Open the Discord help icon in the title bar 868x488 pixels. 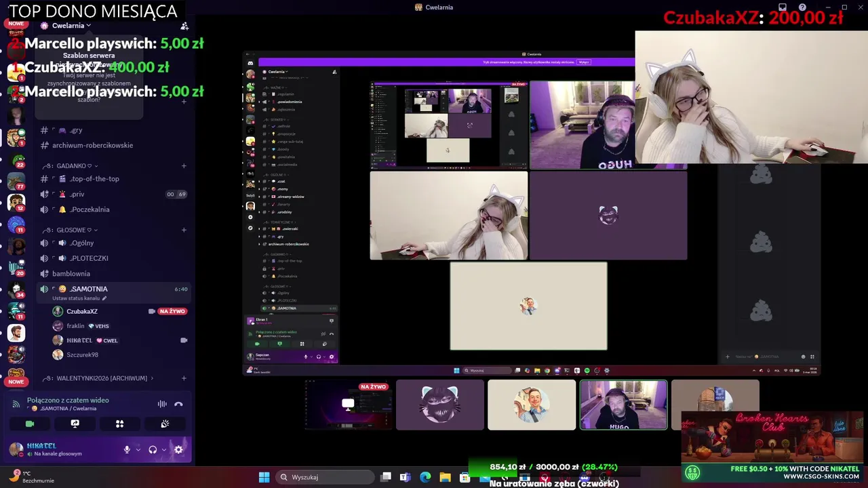point(802,7)
